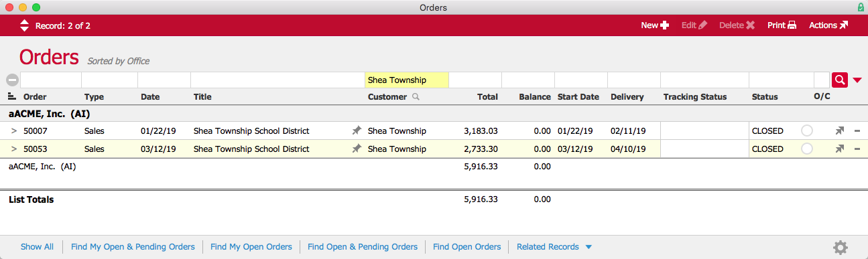Expand order 50007 with its chevron
Viewport: 868px width, 259px height.
(13, 131)
